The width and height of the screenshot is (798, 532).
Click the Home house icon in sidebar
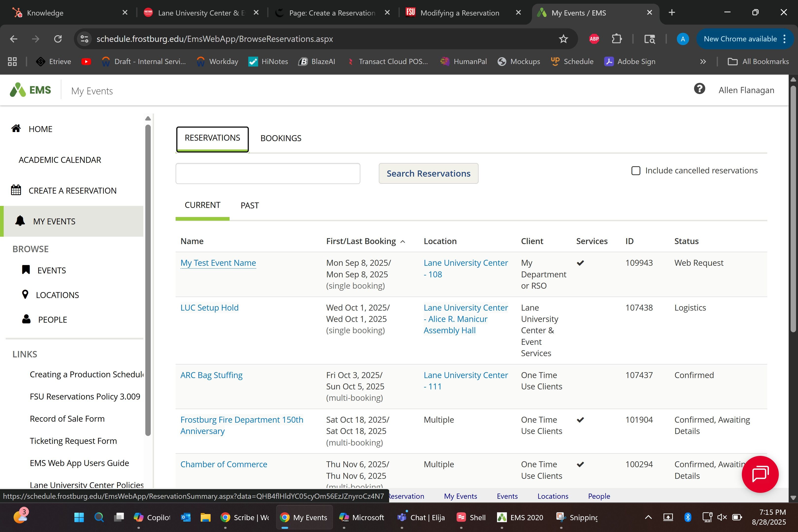16,129
